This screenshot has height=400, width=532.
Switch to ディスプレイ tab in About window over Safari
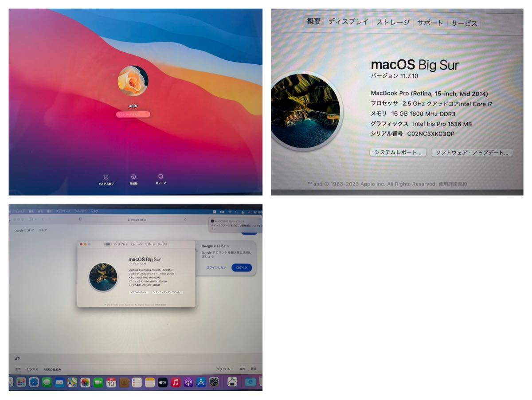(120, 244)
